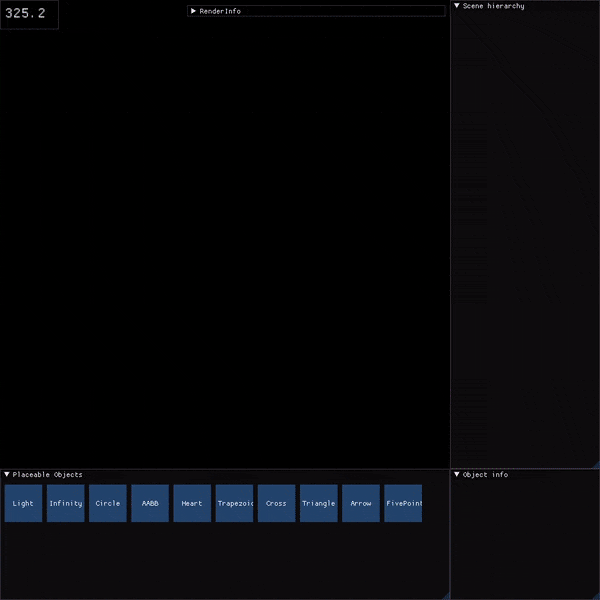Select the Arrow shape button
The height and width of the screenshot is (600, 600).
pos(360,503)
